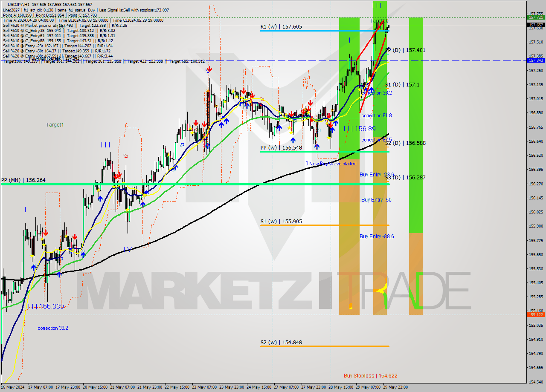Click the S2 (D) | 156.588 label
Viewport: 546px width, 392px height.
405,143
